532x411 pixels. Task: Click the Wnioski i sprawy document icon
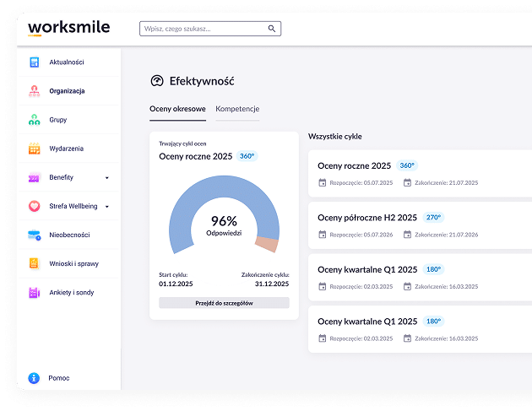(x=34, y=263)
